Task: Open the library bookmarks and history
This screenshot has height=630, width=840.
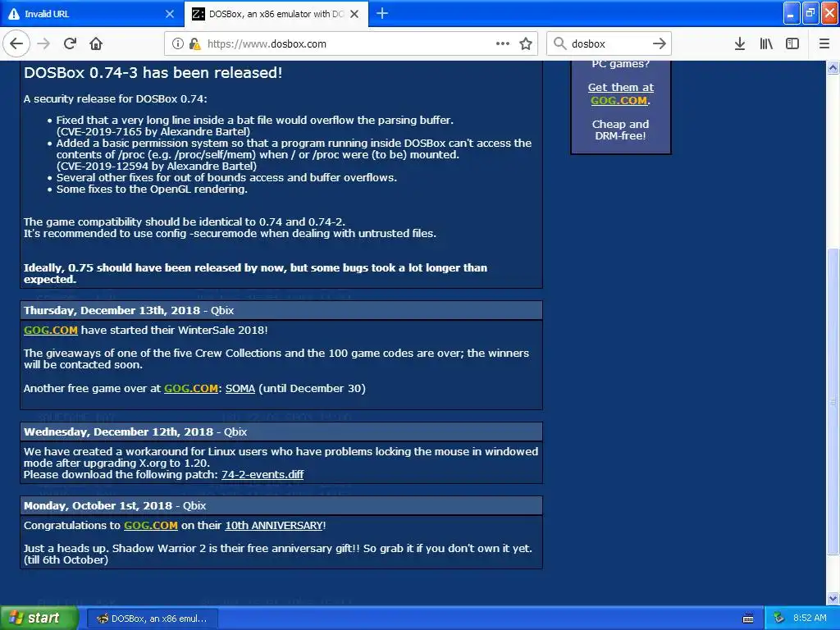Action: pos(766,44)
